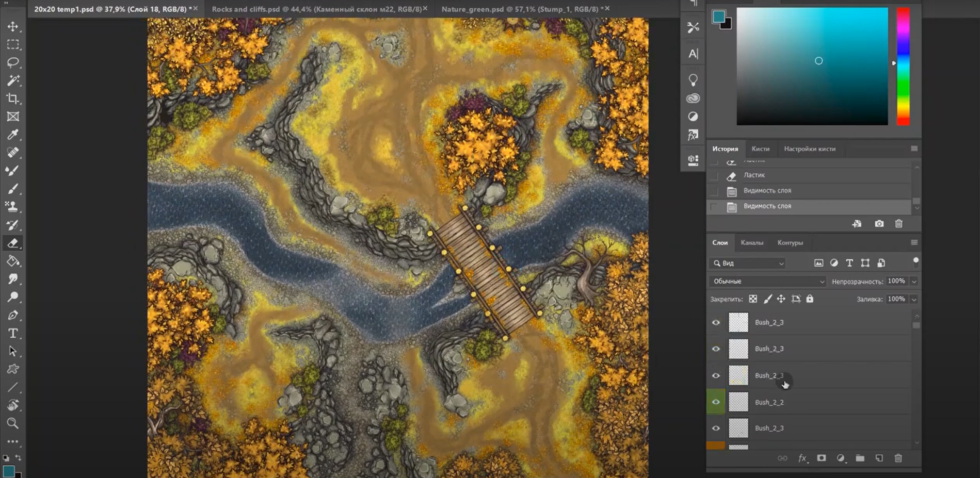Hide the Bush_2_3 layer directly above Bush_2_2
This screenshot has height=478, width=980.
click(x=716, y=375)
